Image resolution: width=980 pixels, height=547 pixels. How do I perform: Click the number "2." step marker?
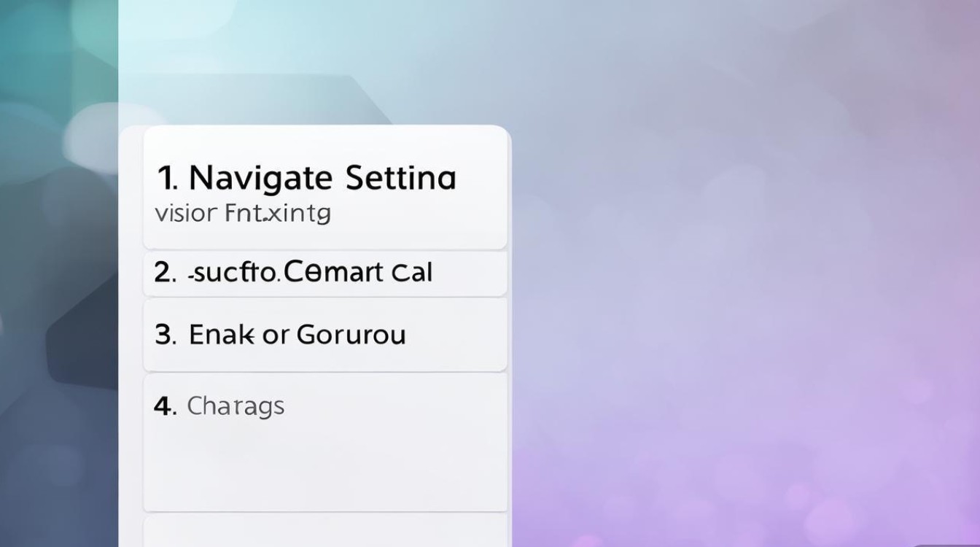point(166,273)
